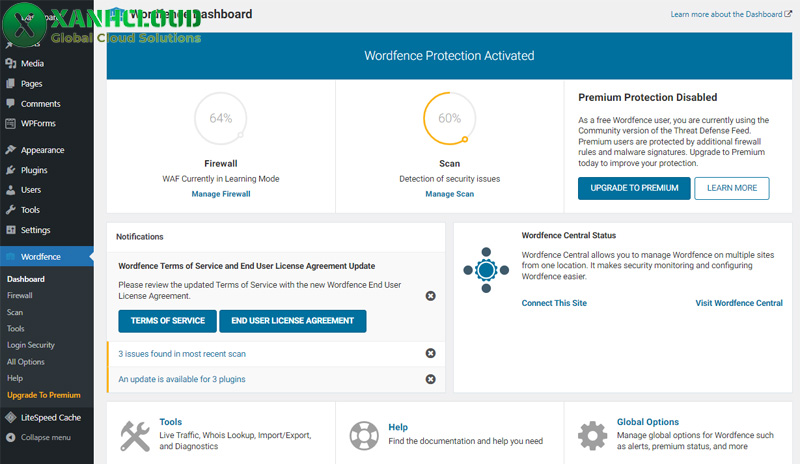Open Global Options gear icon

click(592, 436)
